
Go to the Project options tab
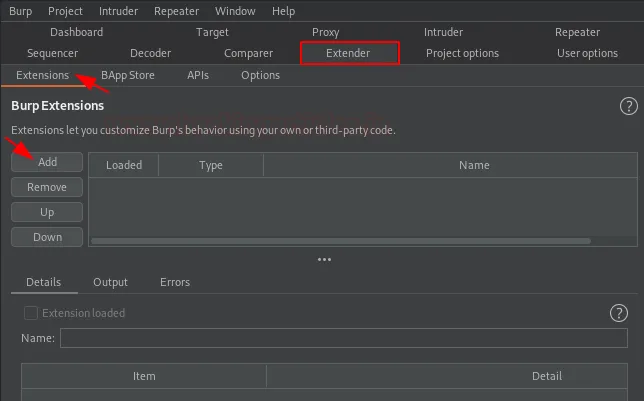point(462,53)
